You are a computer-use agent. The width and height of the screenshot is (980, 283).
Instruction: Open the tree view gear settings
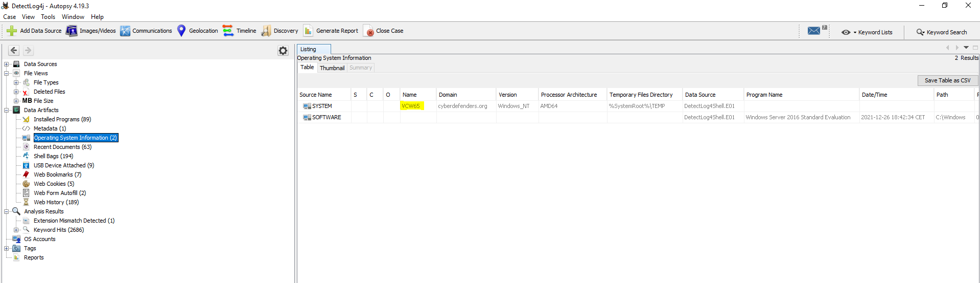coord(283,51)
